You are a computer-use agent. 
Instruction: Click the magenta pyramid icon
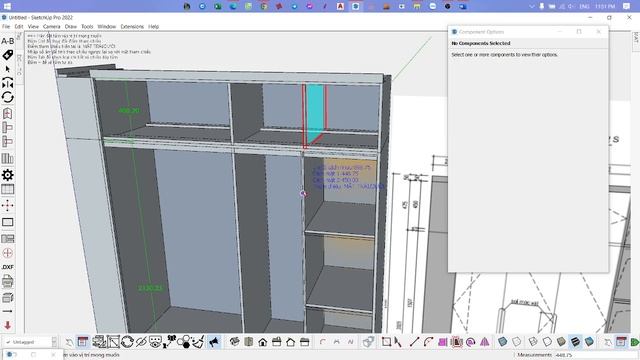coord(484,342)
